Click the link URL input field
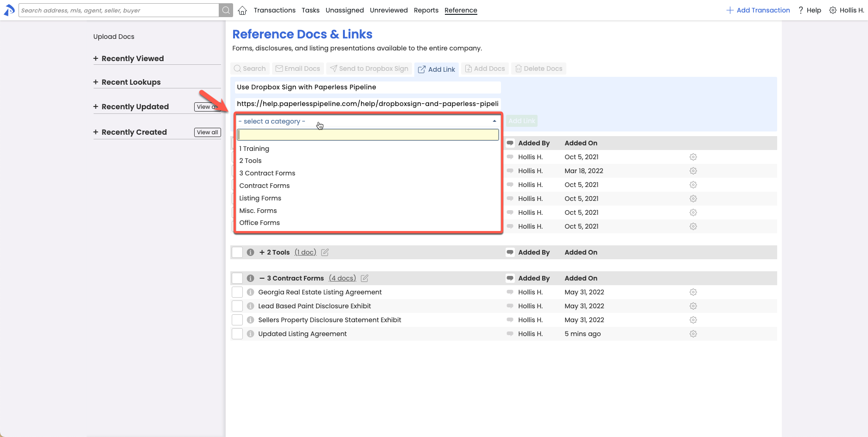This screenshot has height=437, width=868. [368, 104]
